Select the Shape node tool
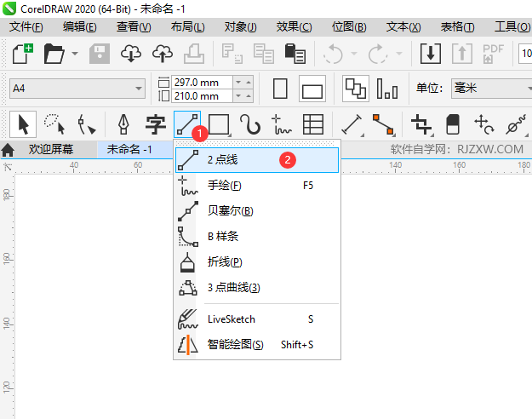This screenshot has width=532, height=419. pos(86,124)
